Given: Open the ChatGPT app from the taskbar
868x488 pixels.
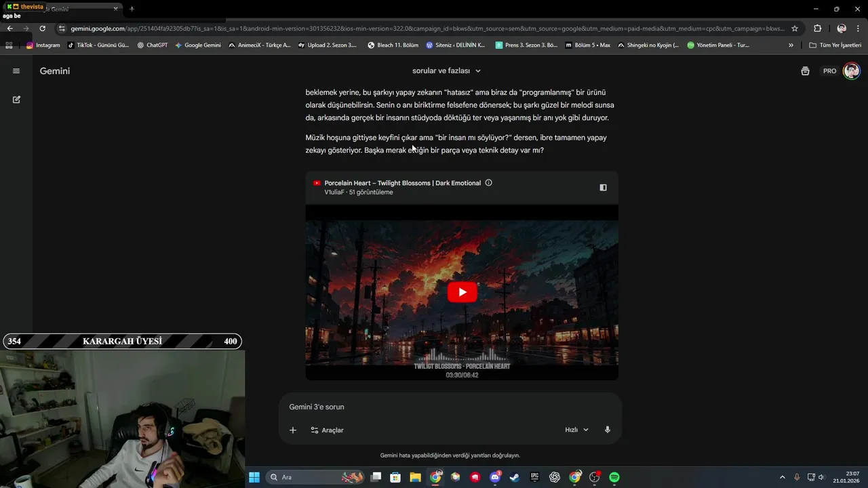Looking at the screenshot, I should point(554,477).
